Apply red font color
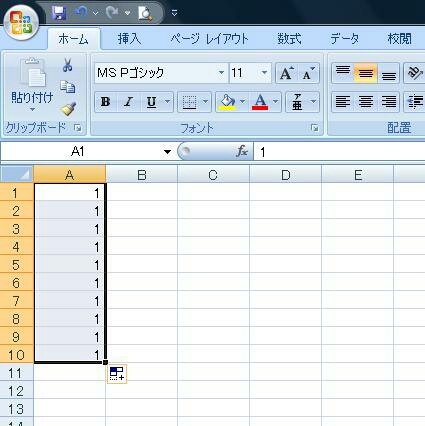This screenshot has height=426, width=425. (x=260, y=102)
